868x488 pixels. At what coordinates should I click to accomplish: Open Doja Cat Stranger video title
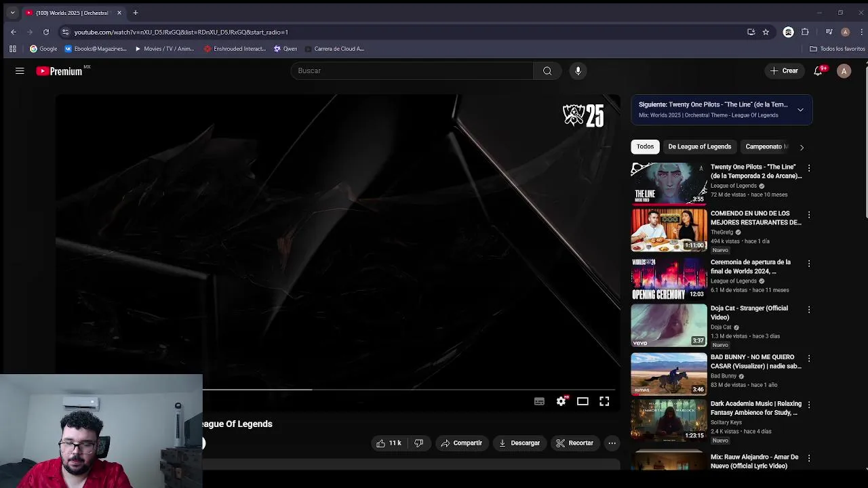tap(749, 312)
